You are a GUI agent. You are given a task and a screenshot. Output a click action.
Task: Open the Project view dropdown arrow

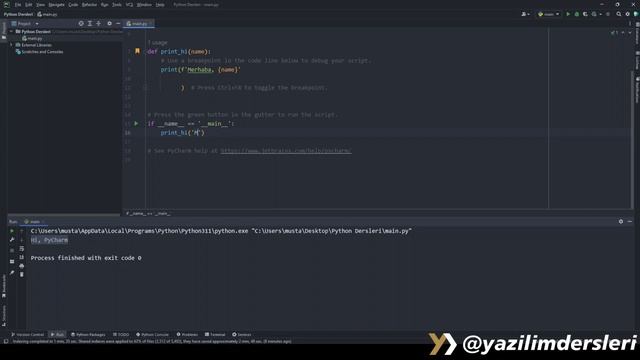pos(37,24)
